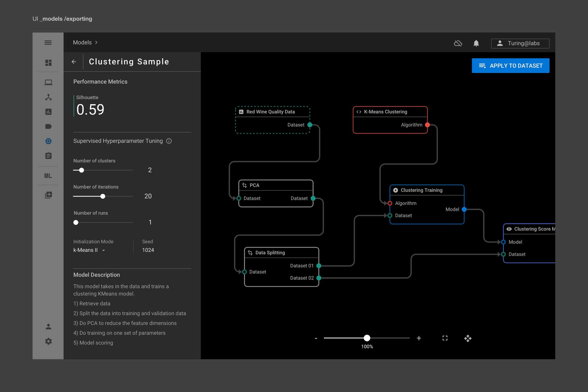Click the '5) Model scoring' line

click(93, 343)
